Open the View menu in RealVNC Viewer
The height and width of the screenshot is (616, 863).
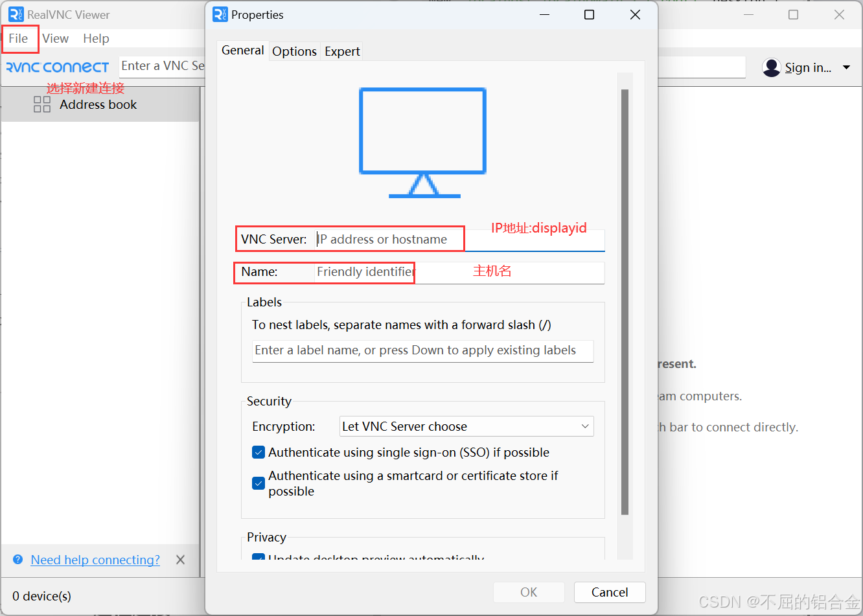56,39
